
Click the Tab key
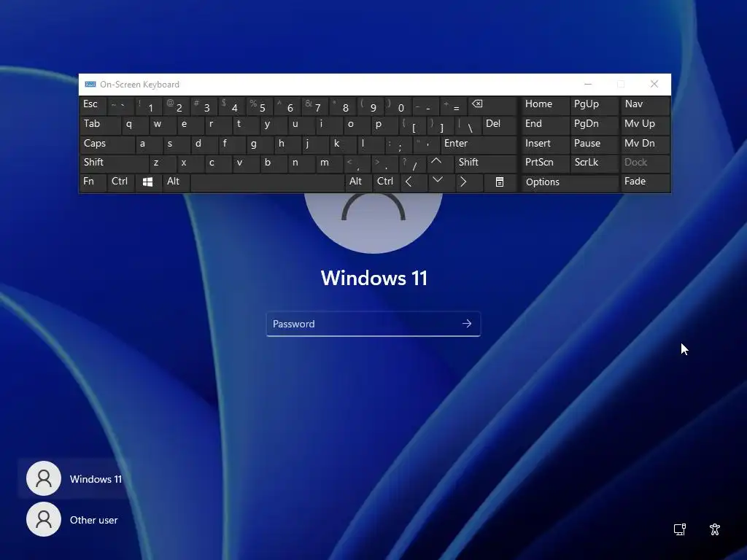pyautogui.click(x=100, y=125)
